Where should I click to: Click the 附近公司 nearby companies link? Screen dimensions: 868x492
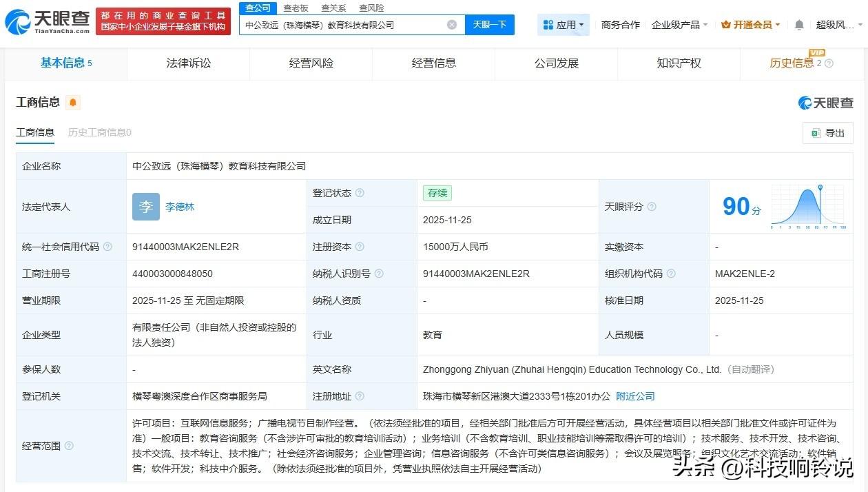635,396
